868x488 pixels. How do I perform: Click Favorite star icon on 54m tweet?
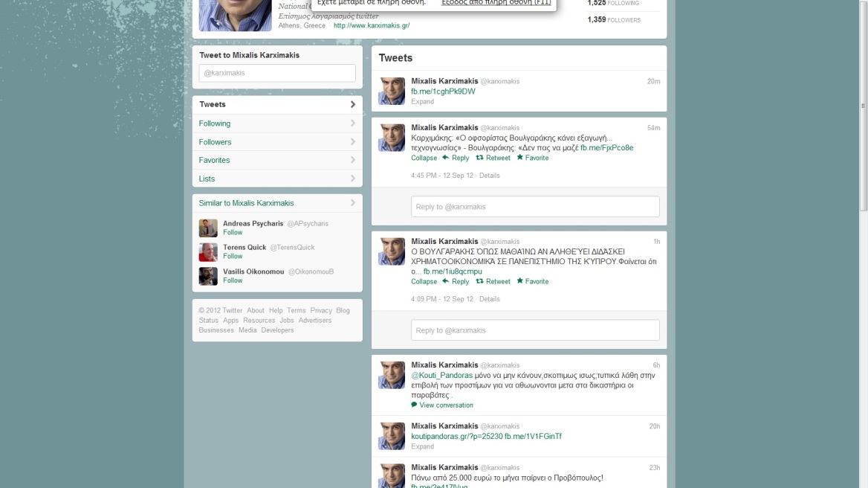[x=520, y=158]
